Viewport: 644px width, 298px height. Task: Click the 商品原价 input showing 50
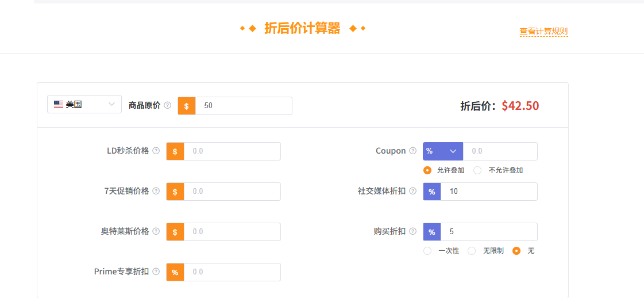[x=244, y=106]
